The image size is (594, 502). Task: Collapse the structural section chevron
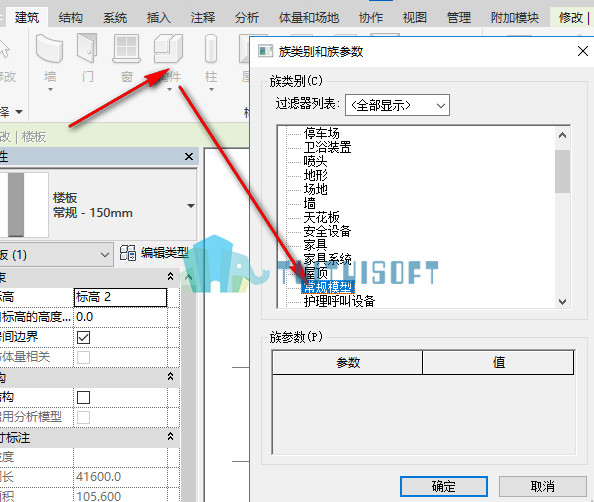coord(170,377)
